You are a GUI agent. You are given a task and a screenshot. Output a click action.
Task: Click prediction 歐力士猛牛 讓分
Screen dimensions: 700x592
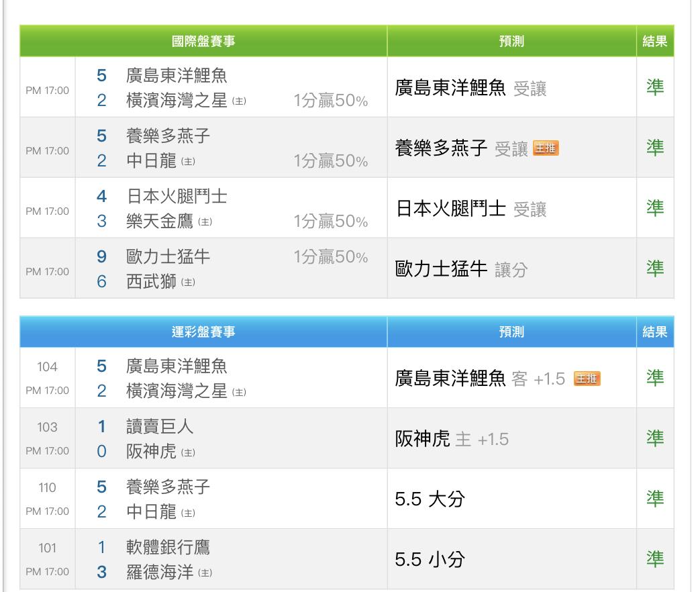[x=461, y=268]
